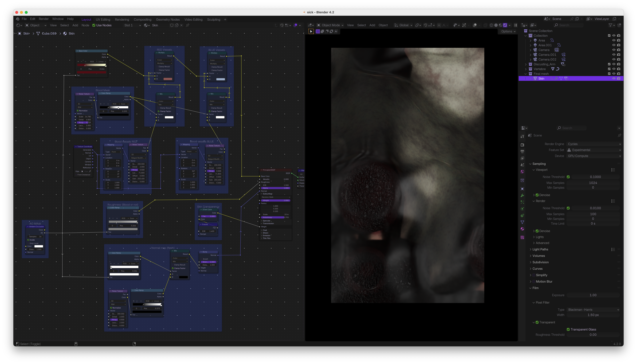The width and height of the screenshot is (637, 364).
Task: Add a new workspace with plus button
Action: [225, 20]
